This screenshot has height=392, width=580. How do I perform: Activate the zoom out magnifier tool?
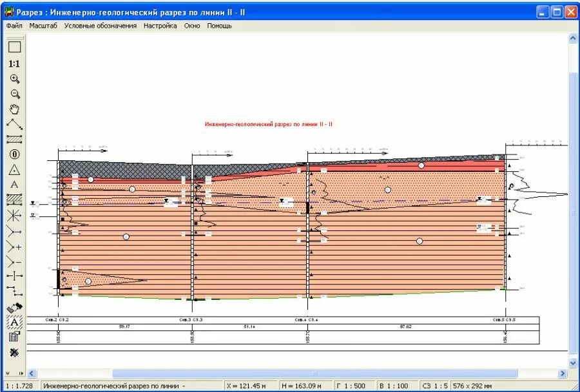[x=14, y=94]
